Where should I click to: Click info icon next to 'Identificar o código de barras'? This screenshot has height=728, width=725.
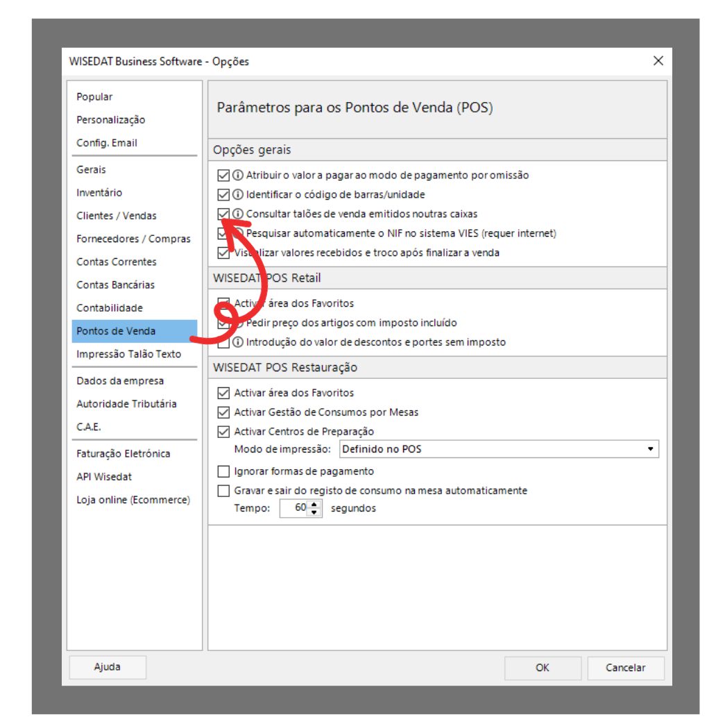[x=238, y=195]
